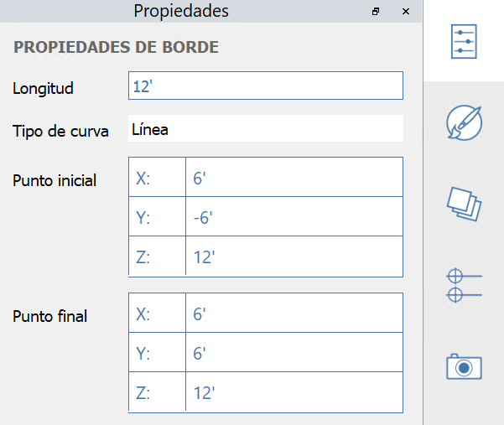Click the Punto inicial label
Image resolution: width=504 pixels, height=425 pixels.
click(55, 180)
